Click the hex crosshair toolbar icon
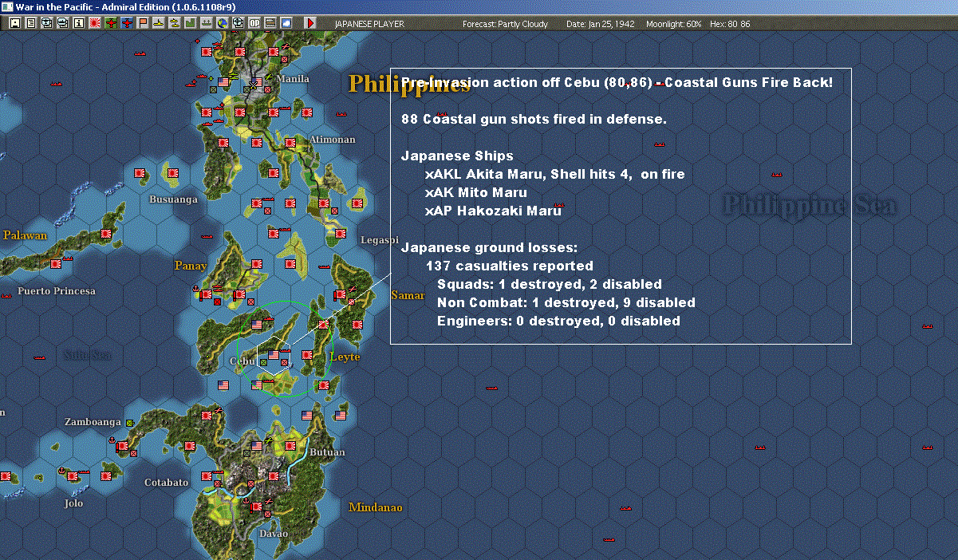The height and width of the screenshot is (560, 958). [238, 23]
